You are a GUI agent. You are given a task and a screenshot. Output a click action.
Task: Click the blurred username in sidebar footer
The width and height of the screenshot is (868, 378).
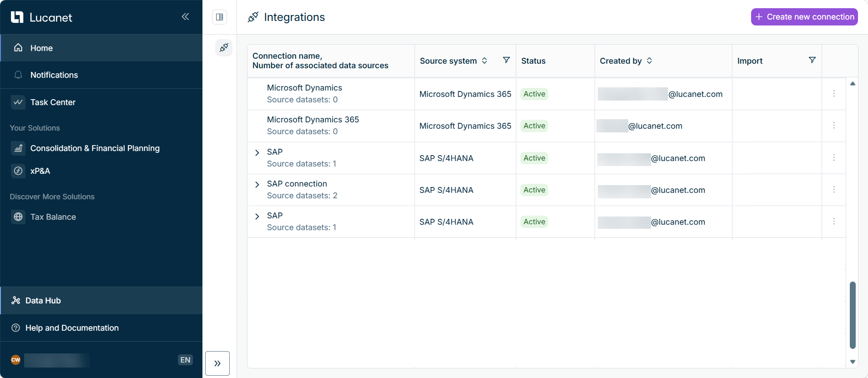(x=57, y=360)
